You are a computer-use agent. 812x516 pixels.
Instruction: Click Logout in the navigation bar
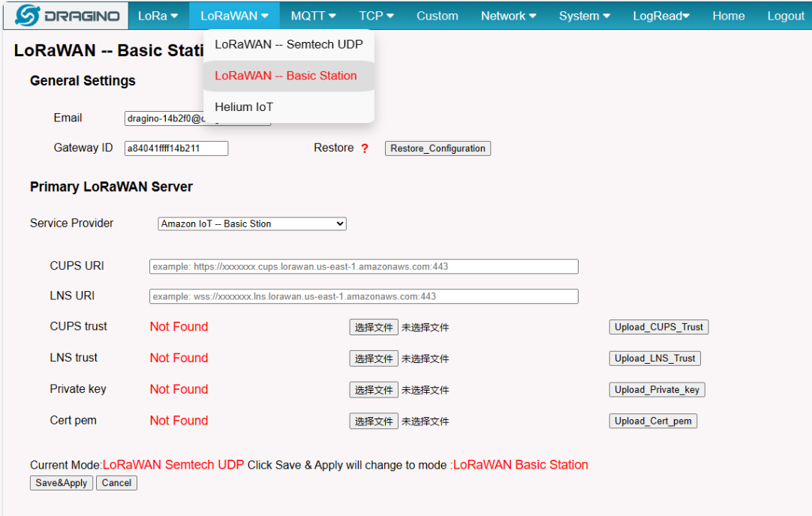[786, 16]
